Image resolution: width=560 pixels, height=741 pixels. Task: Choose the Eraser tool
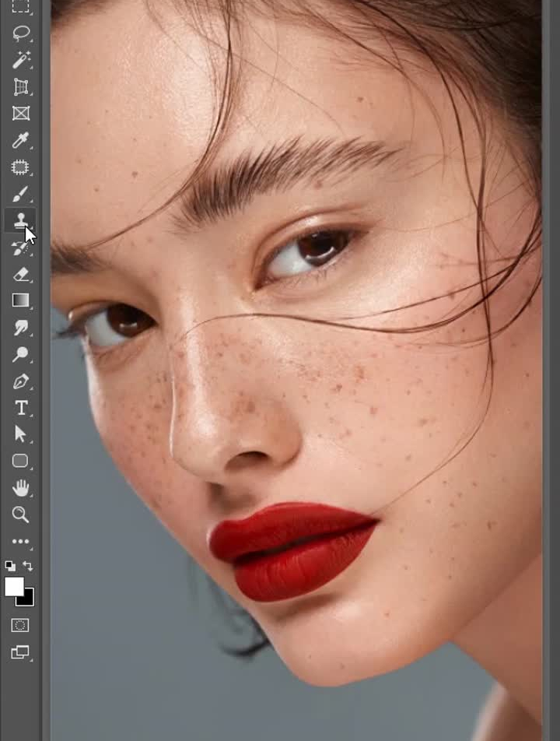(21, 274)
